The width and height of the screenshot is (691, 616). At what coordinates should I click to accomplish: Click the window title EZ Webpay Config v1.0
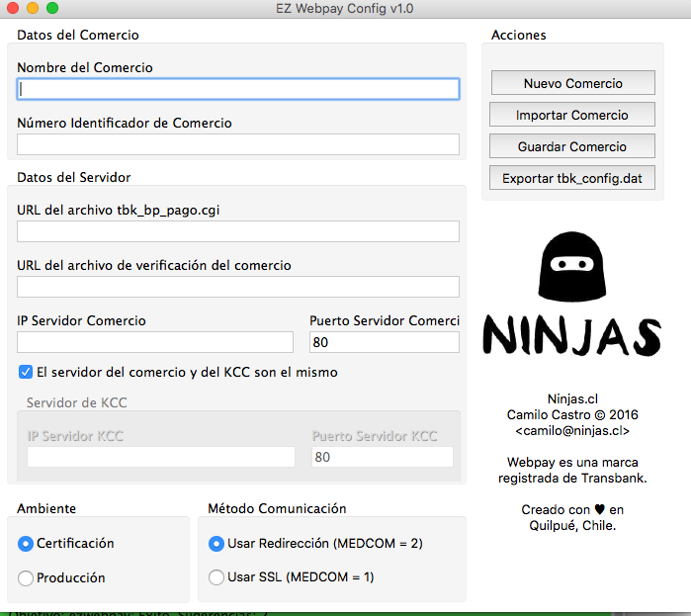click(x=345, y=8)
